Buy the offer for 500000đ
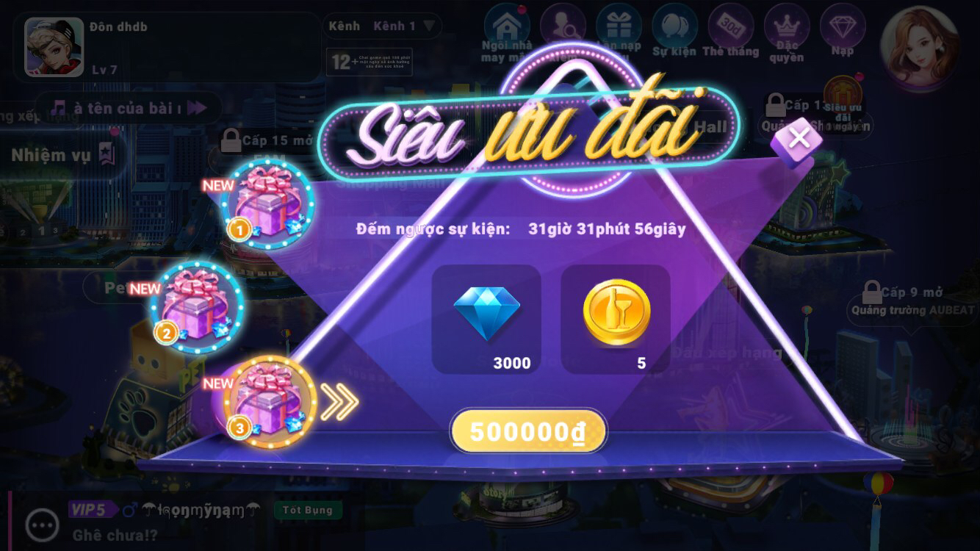 coord(528,431)
